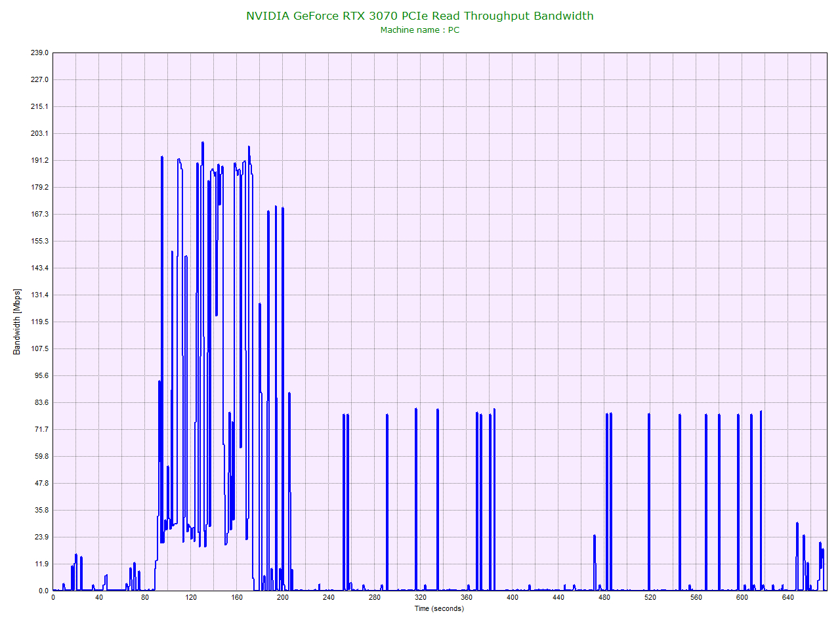Click the "Time (seconds)" axis label
Viewport: 840px width, 630px height.
pos(439,608)
